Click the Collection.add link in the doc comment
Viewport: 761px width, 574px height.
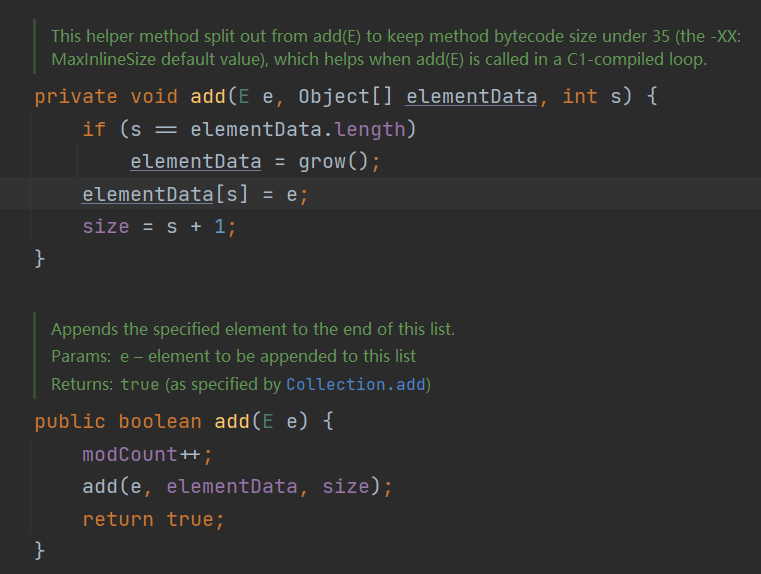[356, 384]
